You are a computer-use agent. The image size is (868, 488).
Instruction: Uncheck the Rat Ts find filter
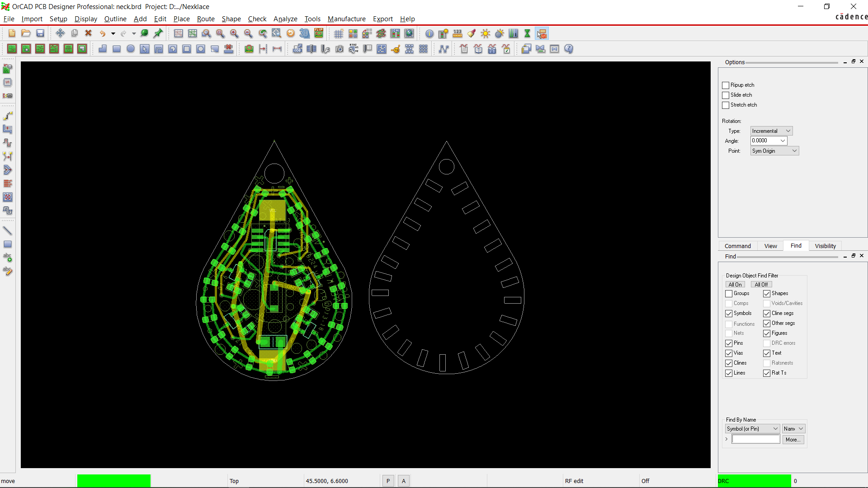click(767, 373)
